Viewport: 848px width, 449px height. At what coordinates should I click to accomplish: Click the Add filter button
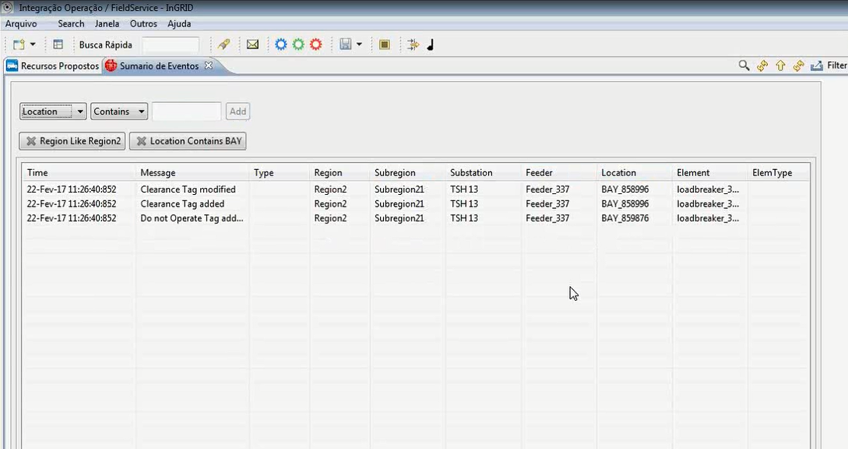point(237,112)
